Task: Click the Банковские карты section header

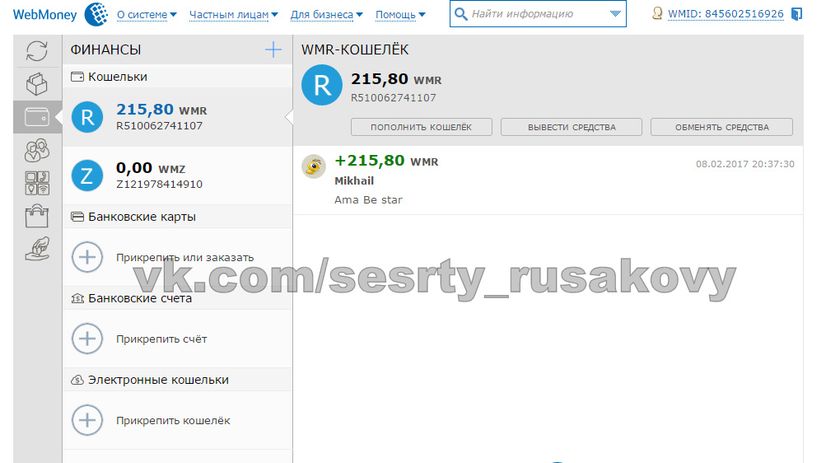Action: (177, 217)
